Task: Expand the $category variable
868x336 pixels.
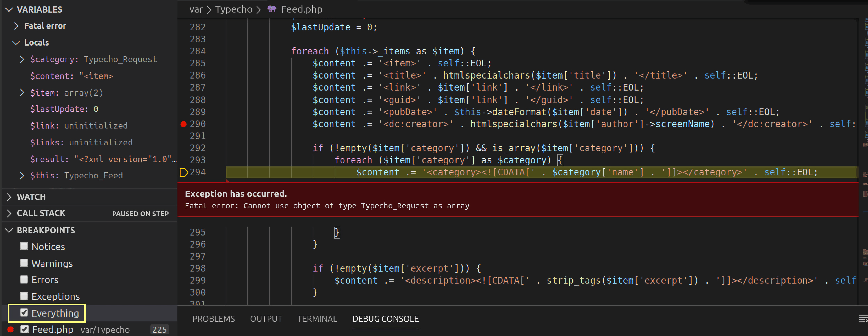Action: (x=22, y=59)
